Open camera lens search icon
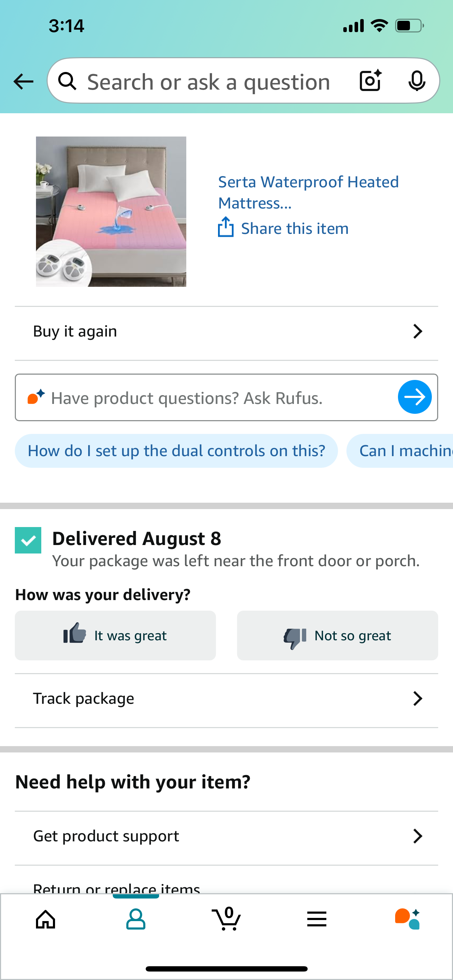This screenshot has height=980, width=453. coord(371,81)
